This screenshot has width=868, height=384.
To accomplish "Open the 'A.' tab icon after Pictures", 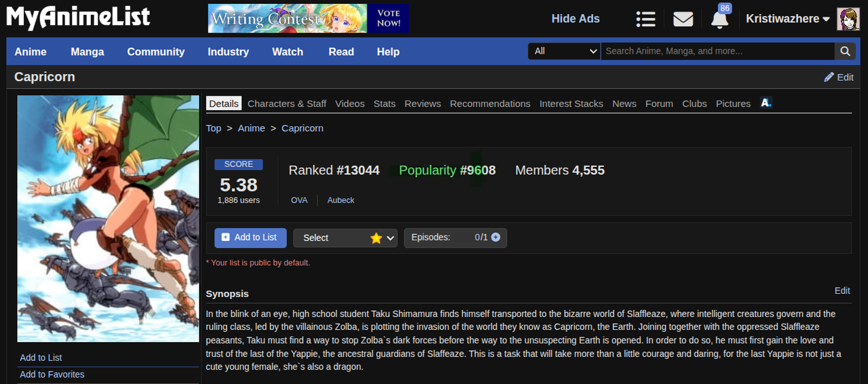I will (766, 103).
